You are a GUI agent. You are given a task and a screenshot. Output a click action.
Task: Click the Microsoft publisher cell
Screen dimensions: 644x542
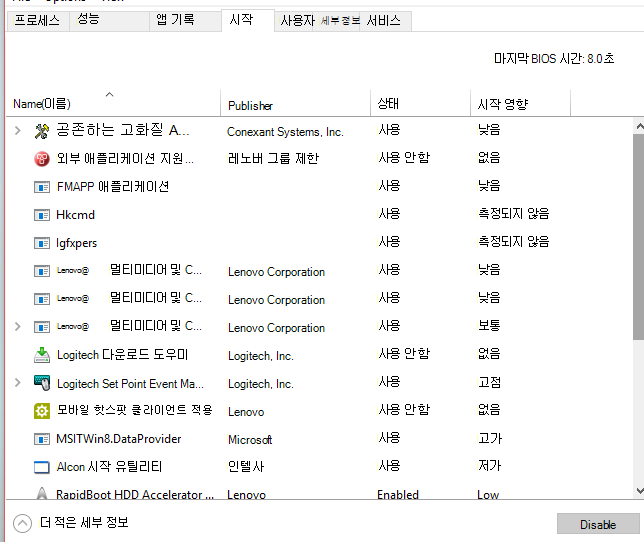pos(250,440)
